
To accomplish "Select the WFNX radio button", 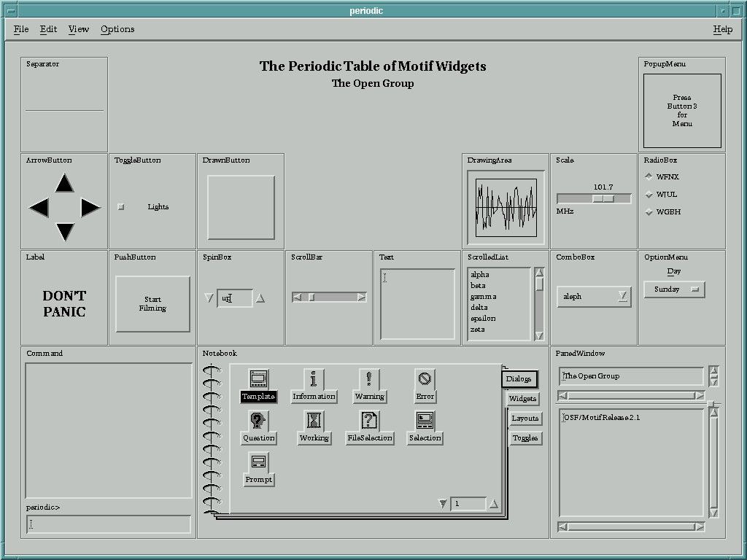I will pyautogui.click(x=649, y=177).
